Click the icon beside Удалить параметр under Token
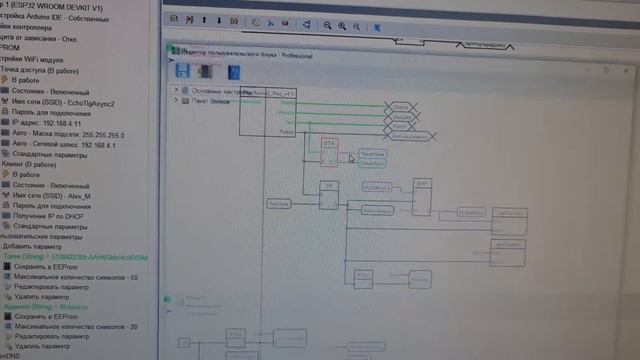640x360 pixels. coord(8,297)
